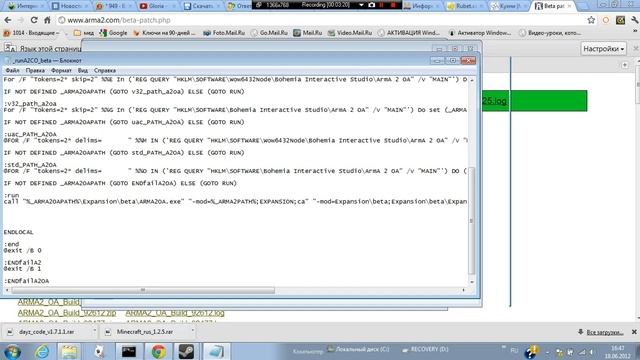Open the recording bar dropdown arrow

click(361, 5)
